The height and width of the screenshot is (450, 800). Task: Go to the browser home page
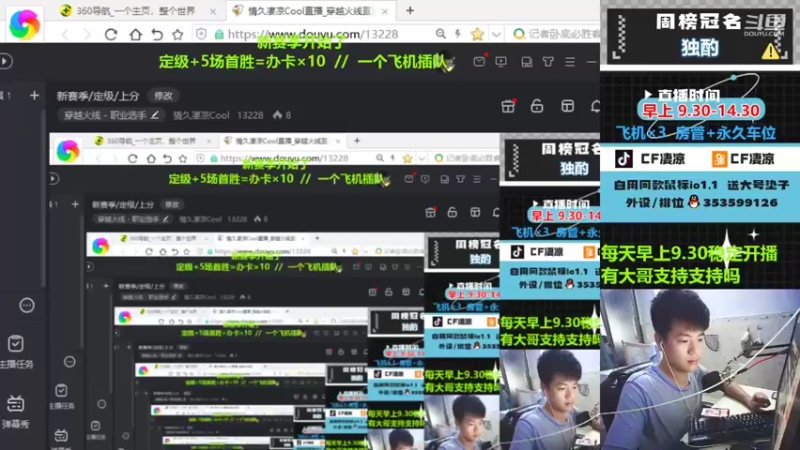[x=135, y=34]
